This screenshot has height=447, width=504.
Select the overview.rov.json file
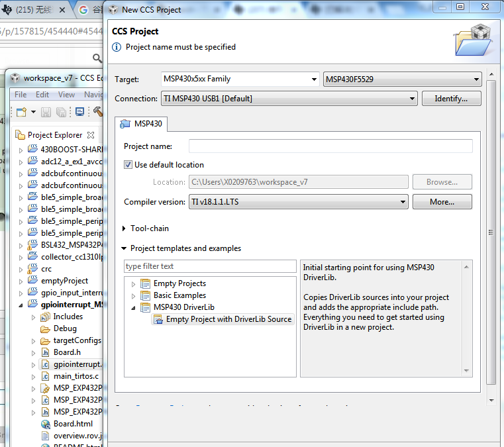click(77, 436)
